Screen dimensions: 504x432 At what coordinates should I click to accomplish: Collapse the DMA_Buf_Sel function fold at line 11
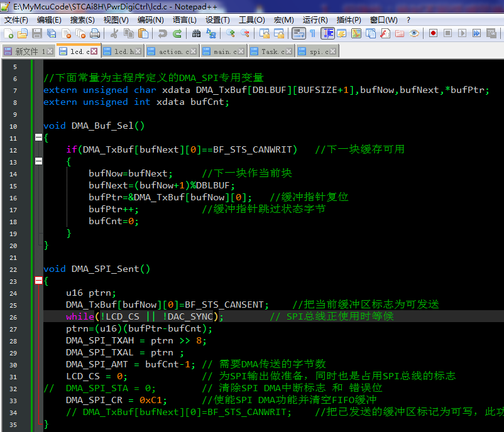tap(38, 138)
